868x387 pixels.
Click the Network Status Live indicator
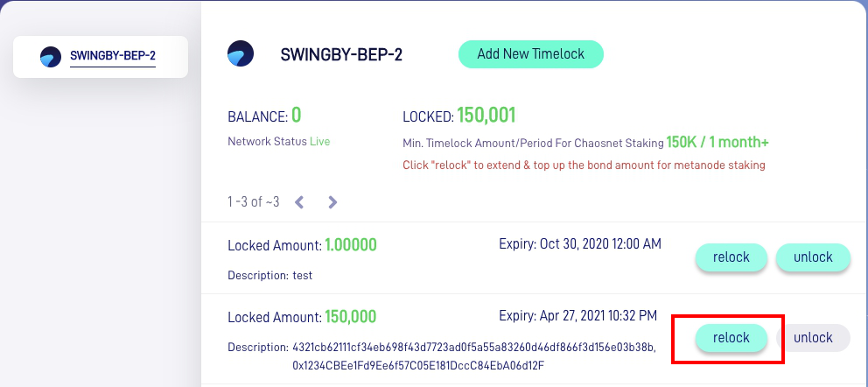319,142
